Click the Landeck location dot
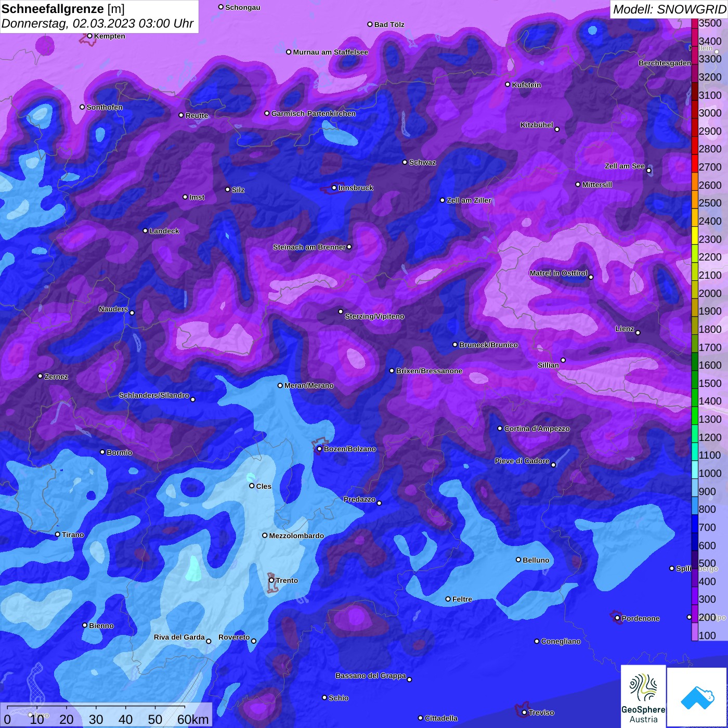728x728 pixels. pyautogui.click(x=145, y=231)
